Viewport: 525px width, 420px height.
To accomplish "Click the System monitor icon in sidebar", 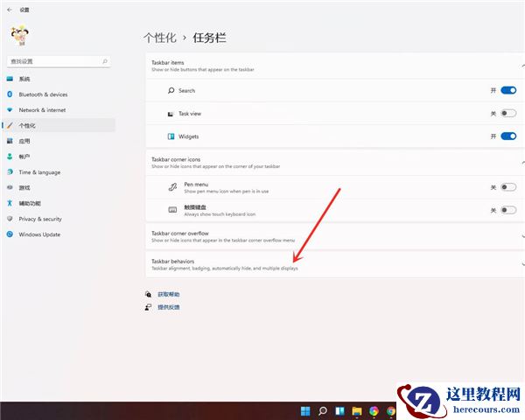I will (10, 79).
